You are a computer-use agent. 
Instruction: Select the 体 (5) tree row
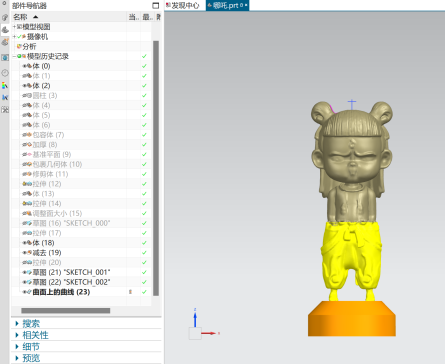[82, 115]
